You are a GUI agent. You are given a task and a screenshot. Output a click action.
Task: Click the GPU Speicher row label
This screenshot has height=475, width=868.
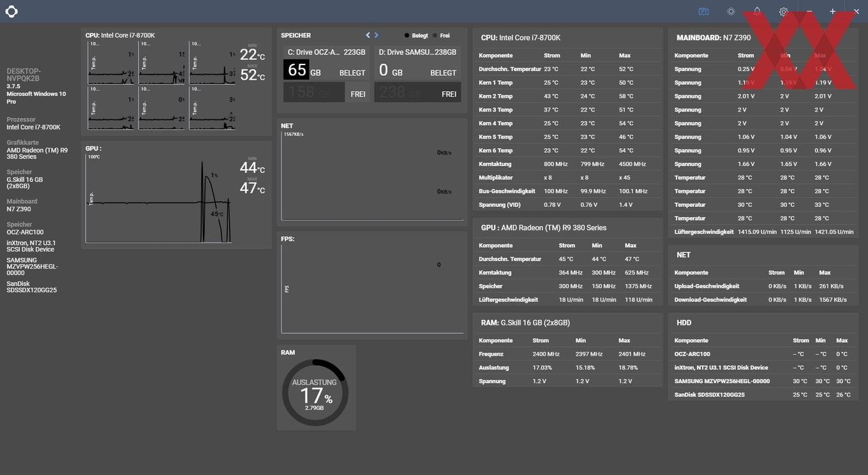[x=491, y=286]
